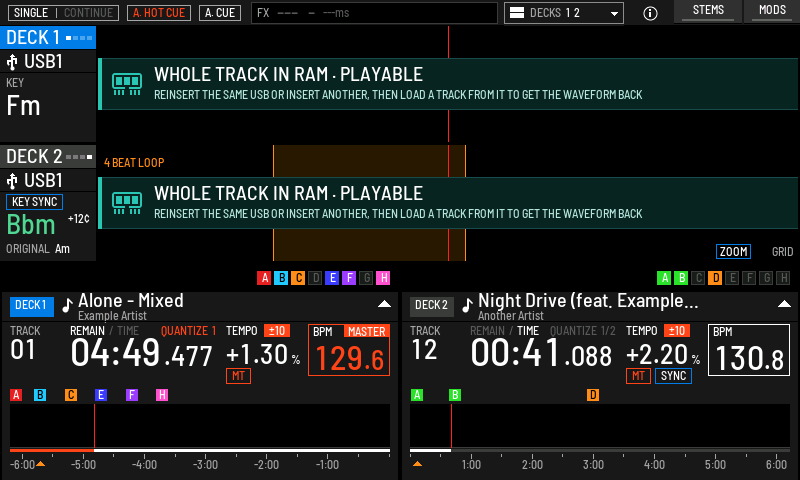Viewport: 800px width, 480px height.
Task: Select hot cue B in Deck 1 waveform row
Action: click(281, 278)
